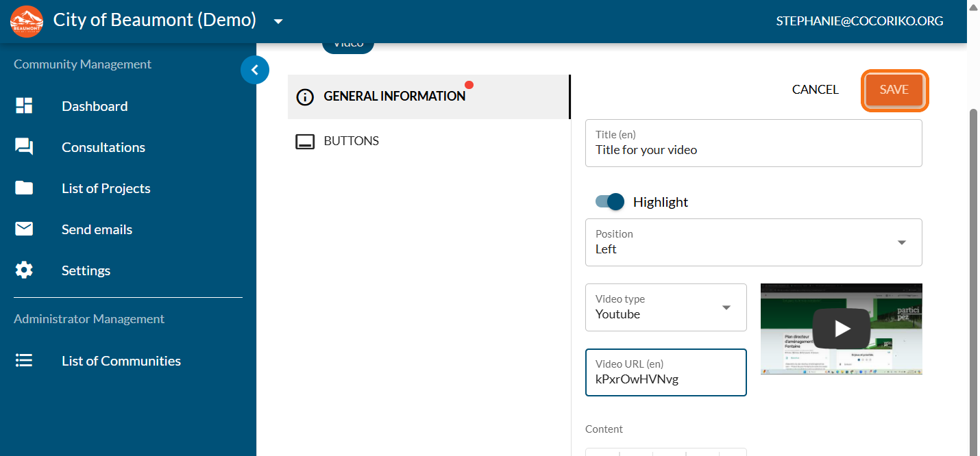Click the Cancel button
This screenshot has height=456, width=980.
(815, 90)
